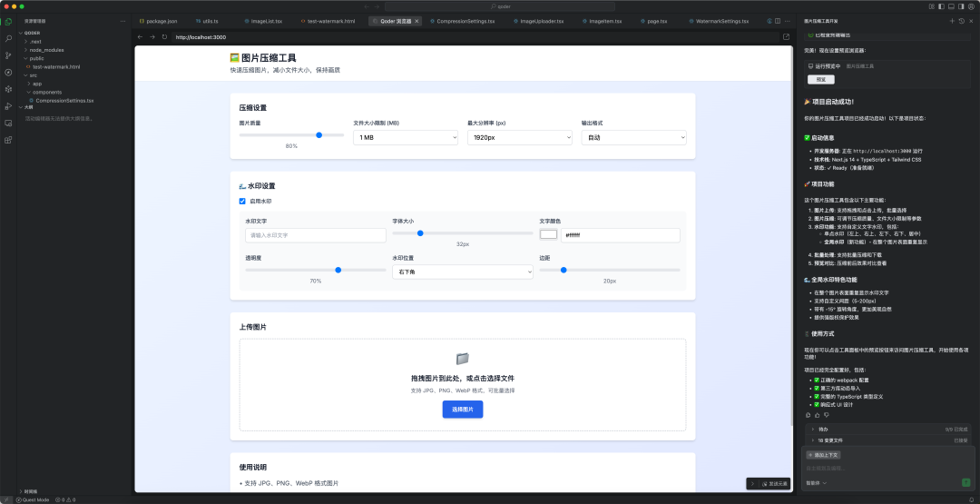
Task: Adjust the 字体大小 slider
Action: tap(463, 233)
